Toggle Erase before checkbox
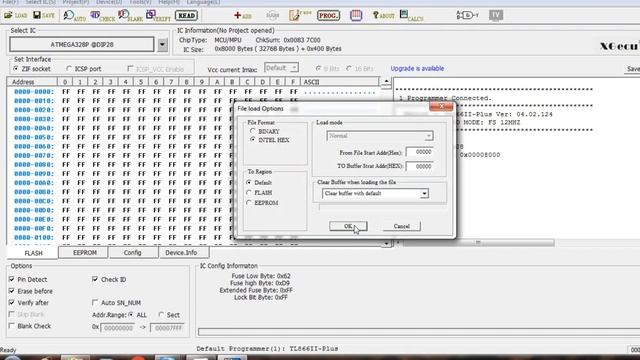Screen dimensions: 640x360 click(11, 291)
